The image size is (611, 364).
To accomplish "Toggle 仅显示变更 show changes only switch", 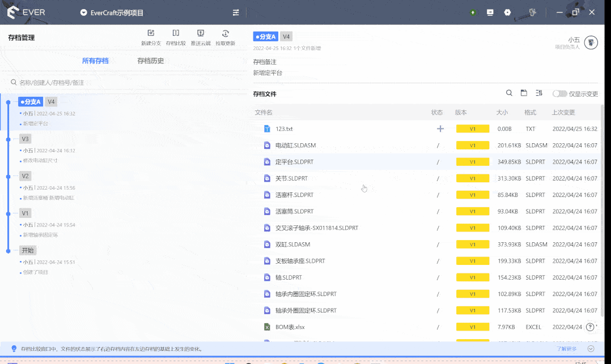I will [559, 93].
